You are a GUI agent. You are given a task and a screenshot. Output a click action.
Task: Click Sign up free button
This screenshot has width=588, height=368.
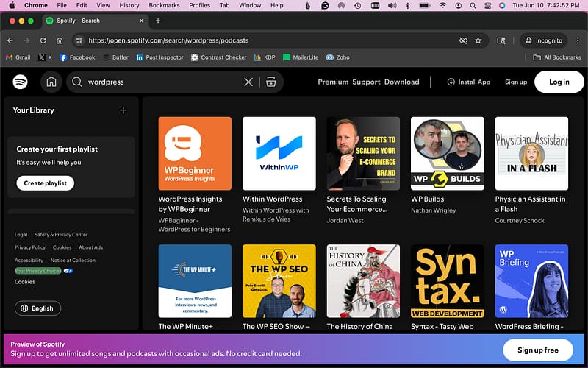538,350
